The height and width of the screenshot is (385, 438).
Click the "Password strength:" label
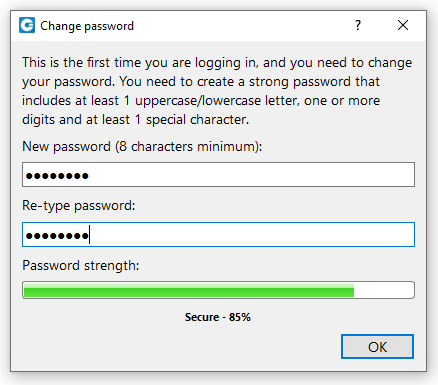click(x=81, y=266)
